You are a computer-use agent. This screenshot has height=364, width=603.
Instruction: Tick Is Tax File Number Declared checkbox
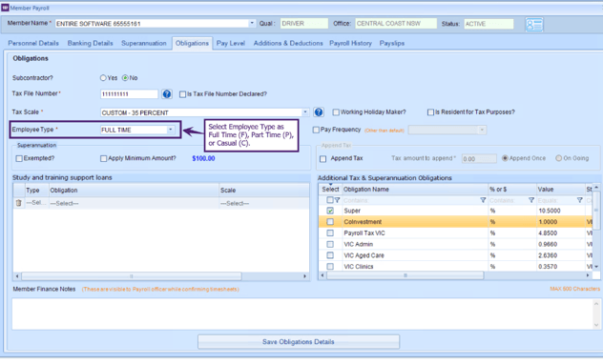pyautogui.click(x=182, y=94)
